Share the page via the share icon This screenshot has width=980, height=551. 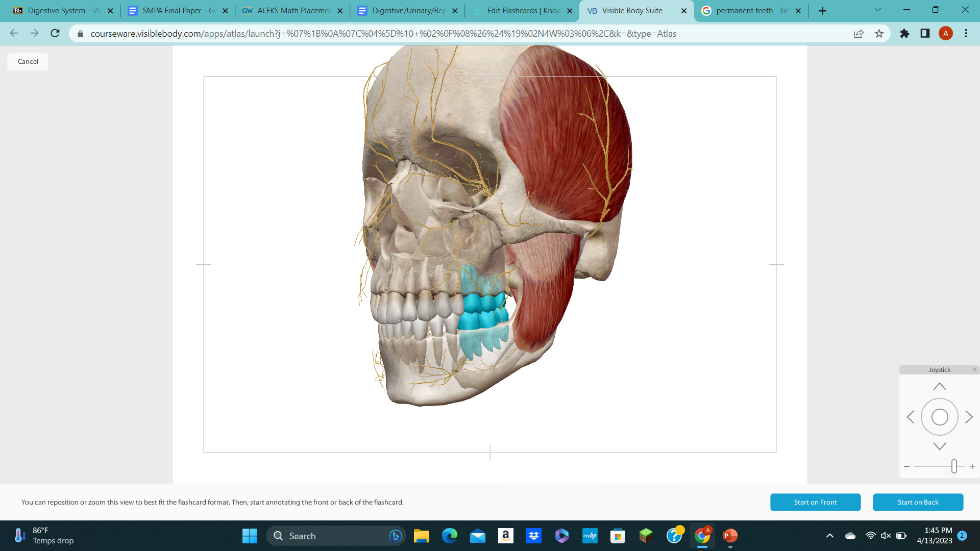click(x=859, y=34)
